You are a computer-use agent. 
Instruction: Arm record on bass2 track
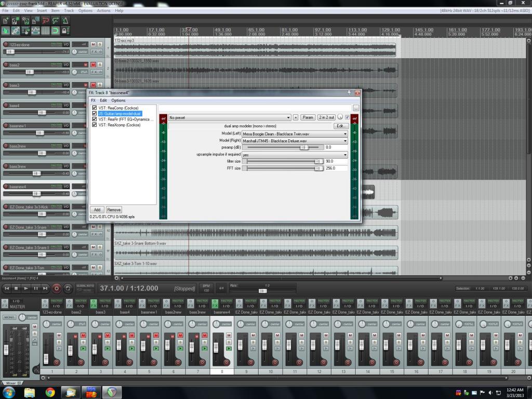tap(6, 65)
